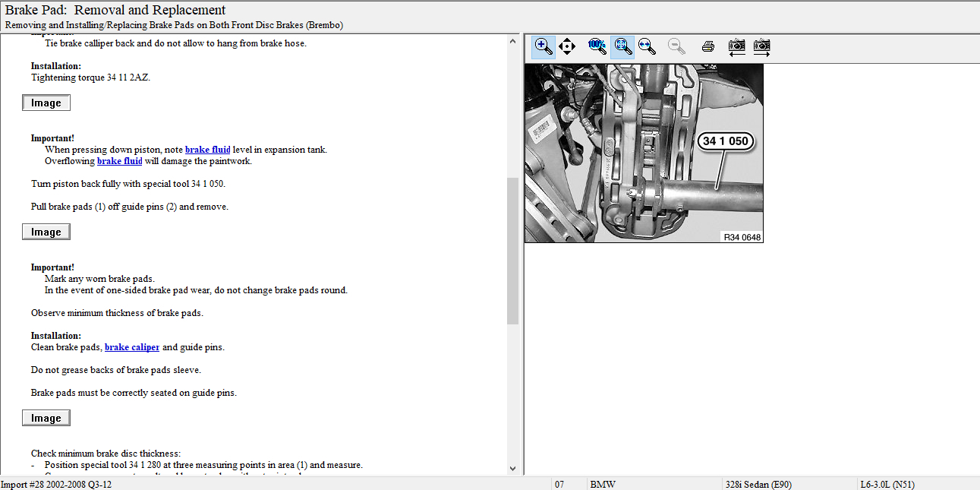Click the scroll-up arrow of text pane
980x490 pixels.
point(512,40)
